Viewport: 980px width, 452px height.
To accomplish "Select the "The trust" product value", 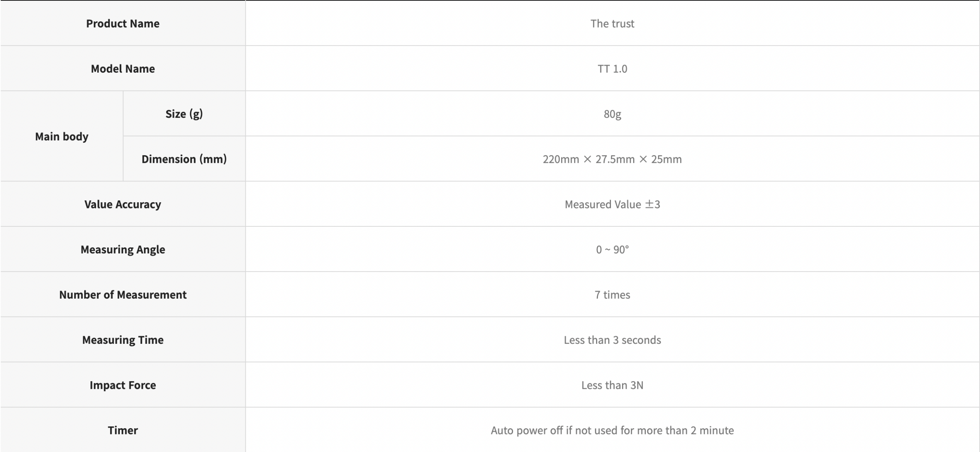I will [x=612, y=23].
